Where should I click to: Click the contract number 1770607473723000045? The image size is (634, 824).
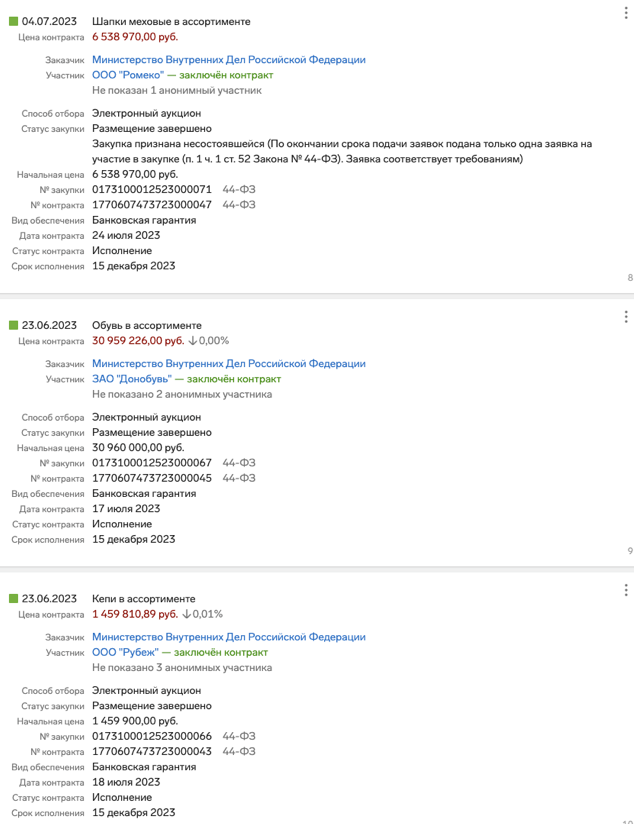click(152, 478)
